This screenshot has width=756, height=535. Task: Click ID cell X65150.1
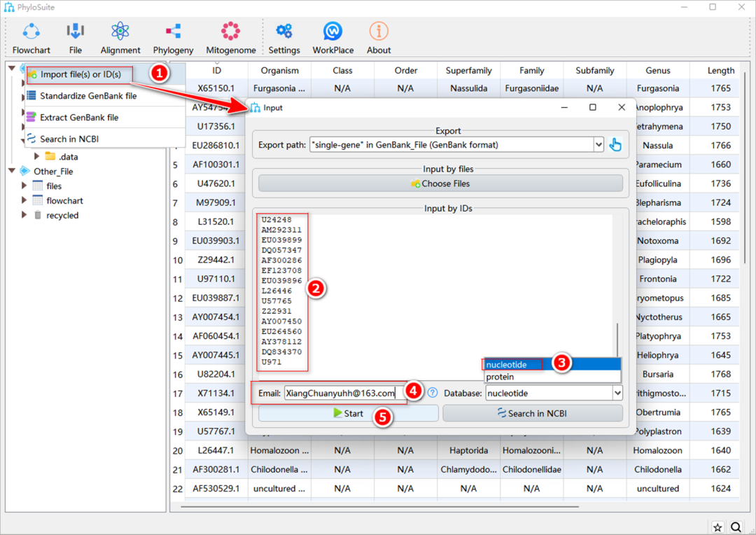click(216, 88)
